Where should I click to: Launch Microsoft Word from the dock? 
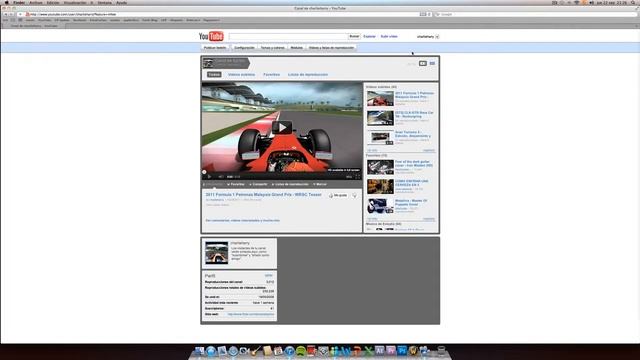click(346, 351)
